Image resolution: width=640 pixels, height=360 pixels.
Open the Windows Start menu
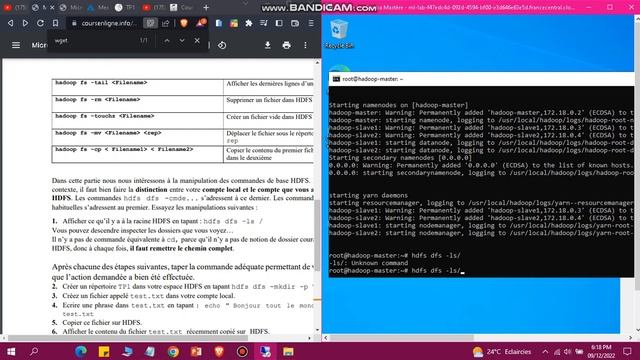click(x=11, y=351)
